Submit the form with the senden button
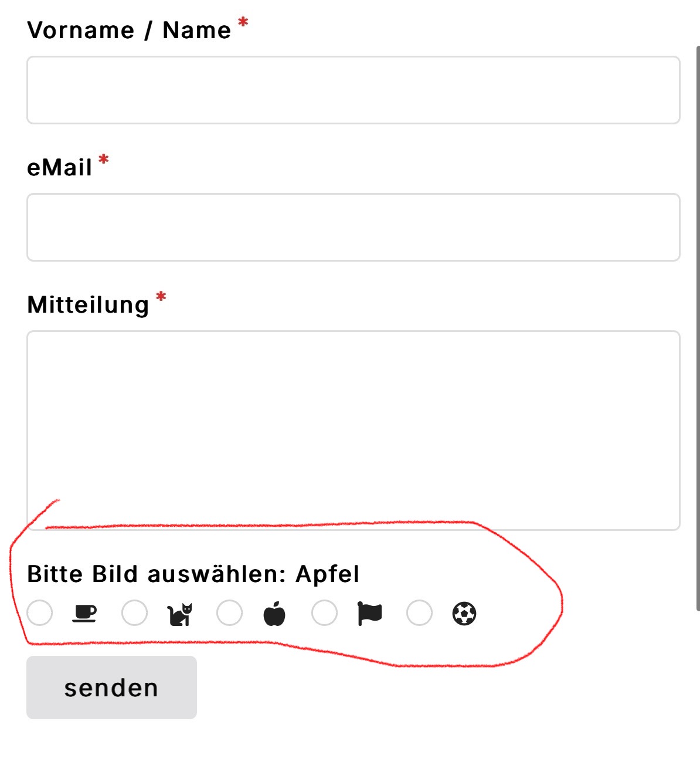This screenshot has width=700, height=772. tap(111, 688)
